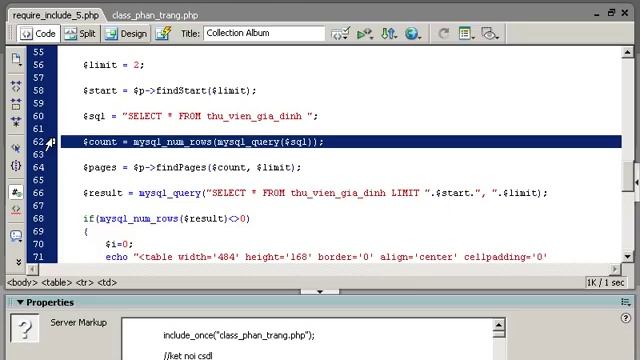Click the Server Markup question mark icon

coord(25,328)
